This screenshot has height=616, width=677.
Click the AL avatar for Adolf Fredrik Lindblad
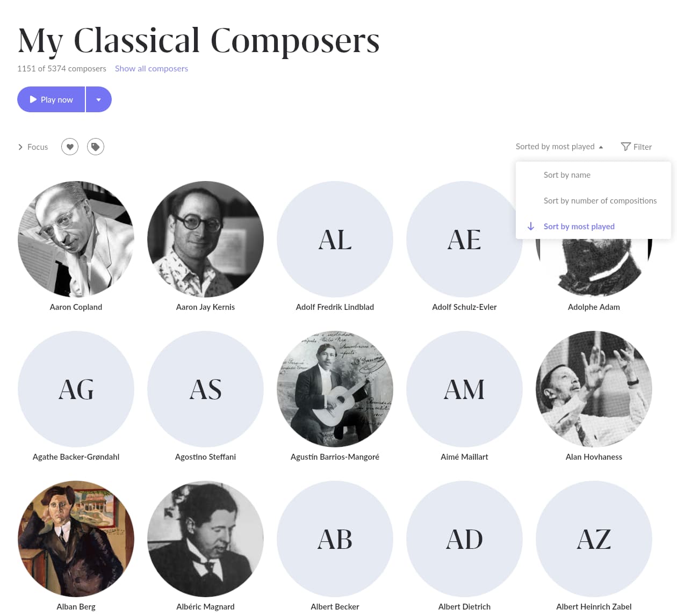click(335, 239)
